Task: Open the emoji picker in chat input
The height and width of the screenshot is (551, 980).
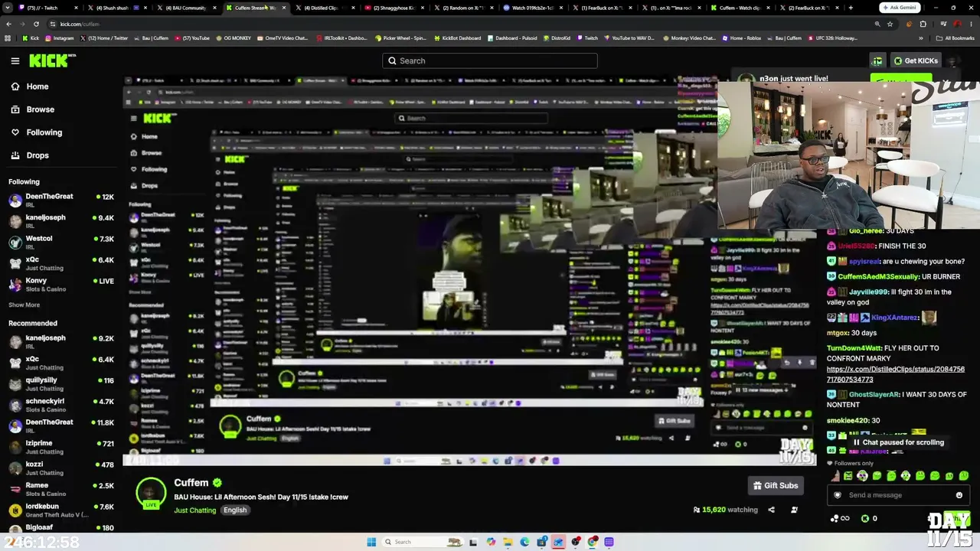Action: pos(959,495)
